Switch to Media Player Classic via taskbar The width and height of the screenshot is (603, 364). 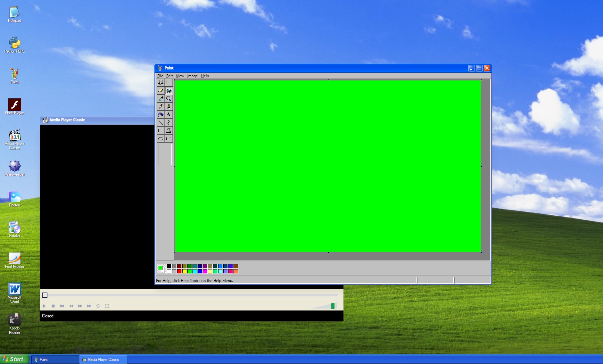tap(103, 359)
